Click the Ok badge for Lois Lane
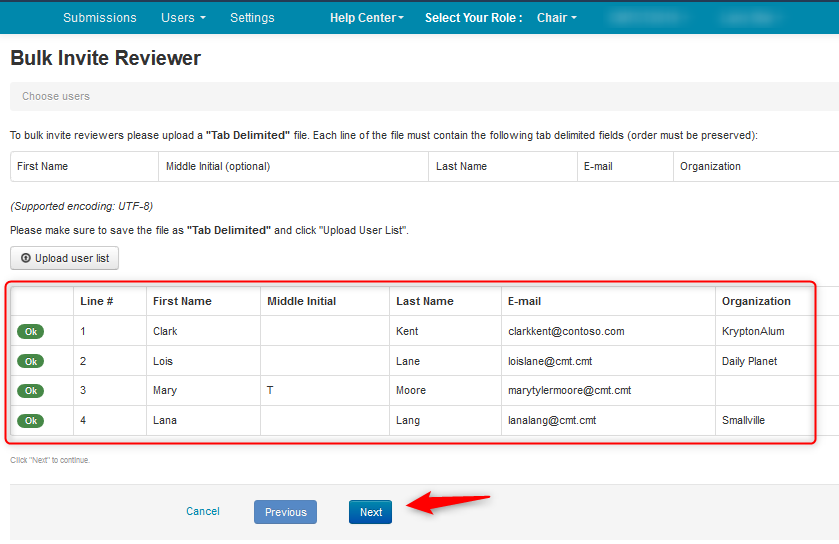This screenshot has height=544, width=839. click(x=30, y=362)
